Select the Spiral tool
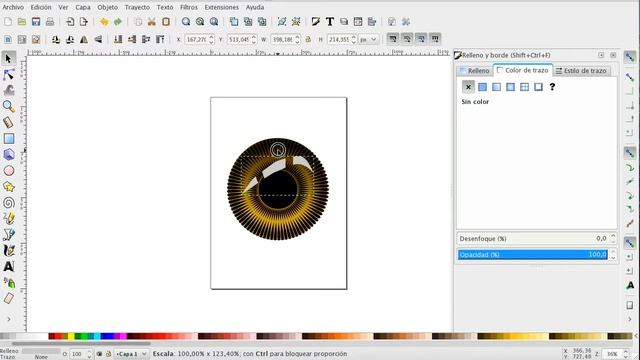This screenshot has width=640, height=360. tap(9, 202)
